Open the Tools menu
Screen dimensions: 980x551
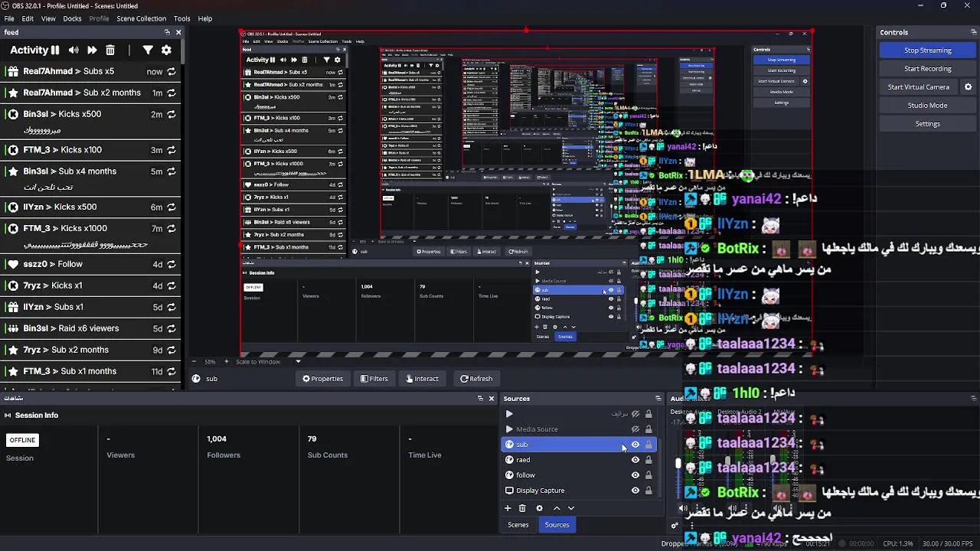point(182,18)
